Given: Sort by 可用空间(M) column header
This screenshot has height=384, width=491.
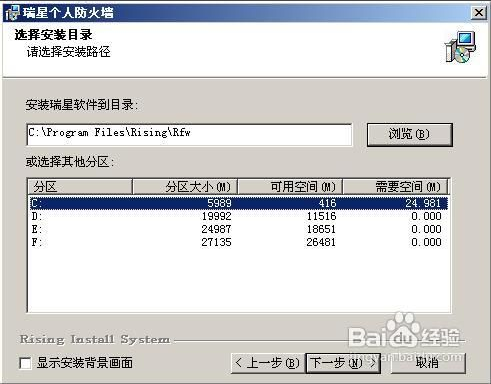Looking at the screenshot, I should coord(290,187).
